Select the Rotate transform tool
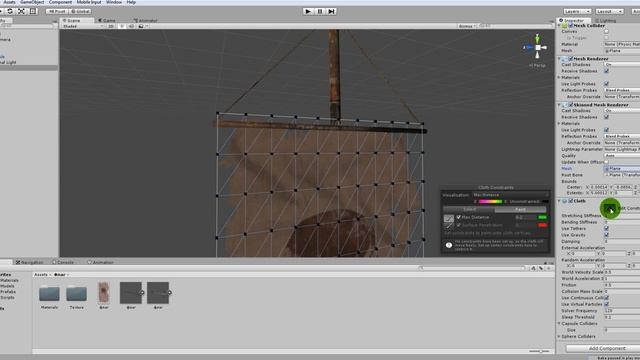The height and width of the screenshot is (360, 640). pyautogui.click(x=10, y=11)
